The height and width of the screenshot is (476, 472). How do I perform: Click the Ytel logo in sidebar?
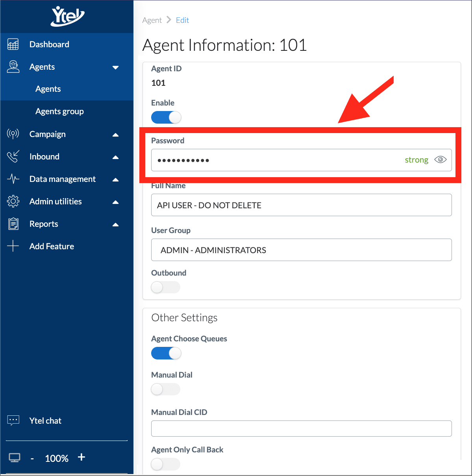click(67, 16)
